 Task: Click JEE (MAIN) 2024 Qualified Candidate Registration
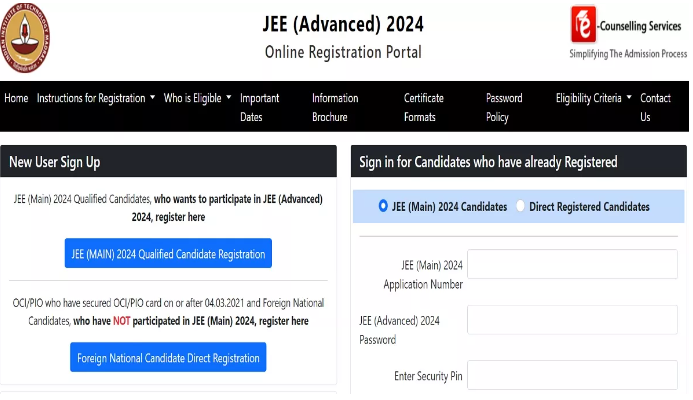click(168, 254)
